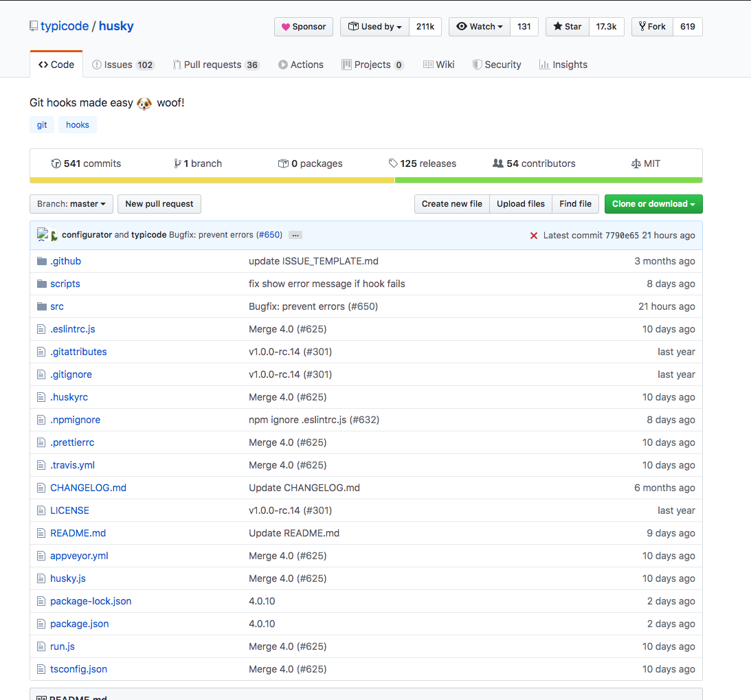The width and height of the screenshot is (751, 700).
Task: Open the Used by dropdown
Action: pos(374,26)
